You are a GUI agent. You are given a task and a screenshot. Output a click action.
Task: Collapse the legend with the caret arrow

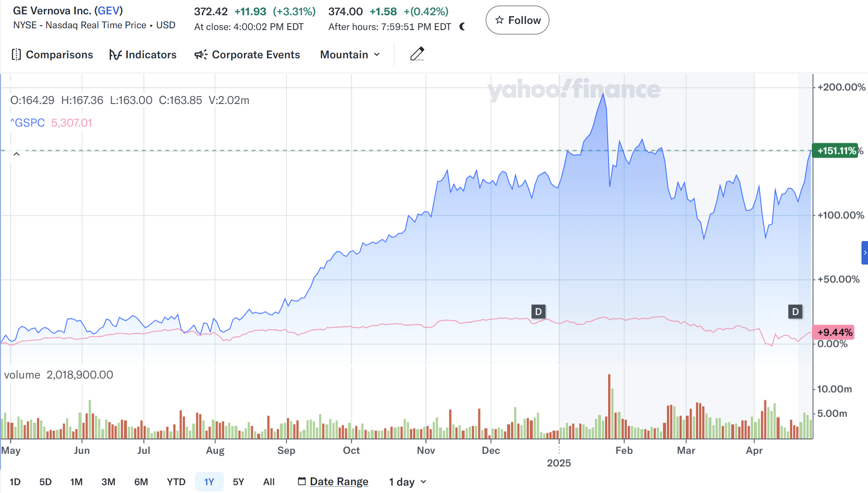coord(17,154)
